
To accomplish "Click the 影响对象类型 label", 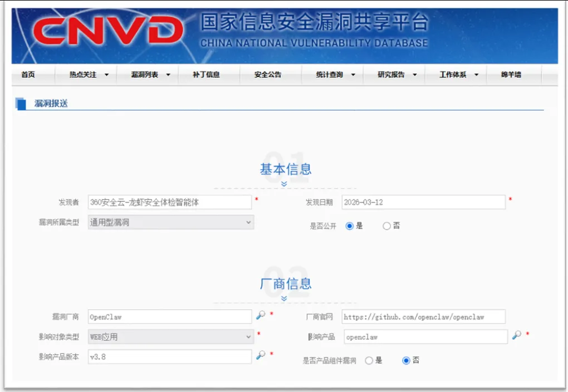I will (x=58, y=336).
